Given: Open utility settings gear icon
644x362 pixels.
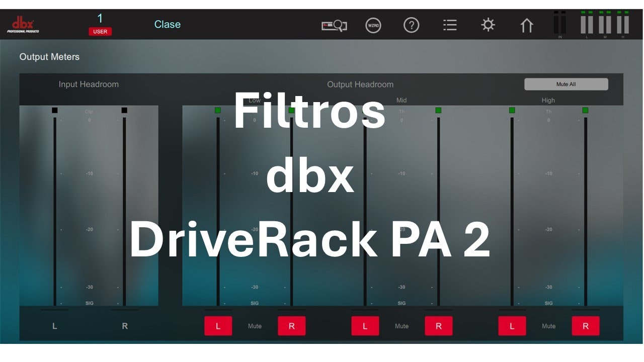Looking at the screenshot, I should pyautogui.click(x=488, y=25).
